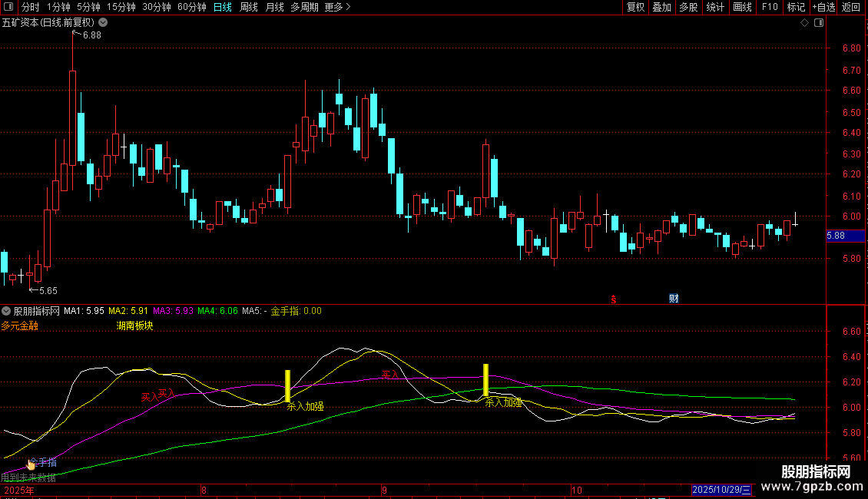868x499 pixels.
Task: Expand the 五矿资本 chart title dropdown
Action: [x=103, y=23]
